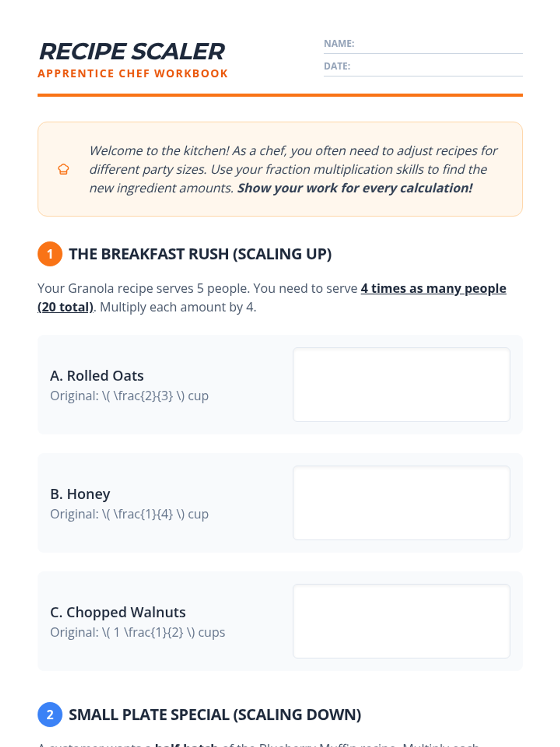The width and height of the screenshot is (560, 747).
Task: Click the Honey original amount text
Action: tap(129, 514)
